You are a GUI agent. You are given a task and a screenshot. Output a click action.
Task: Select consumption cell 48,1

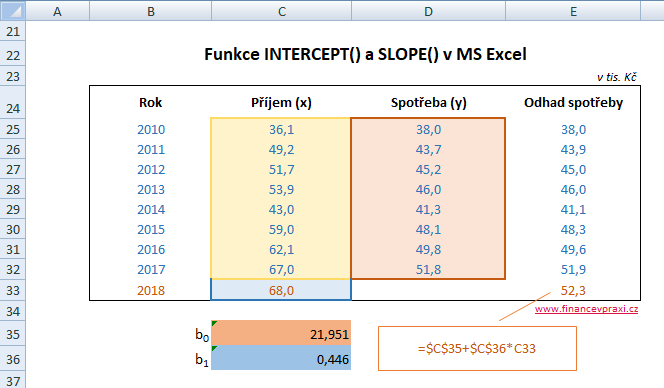[428, 229]
